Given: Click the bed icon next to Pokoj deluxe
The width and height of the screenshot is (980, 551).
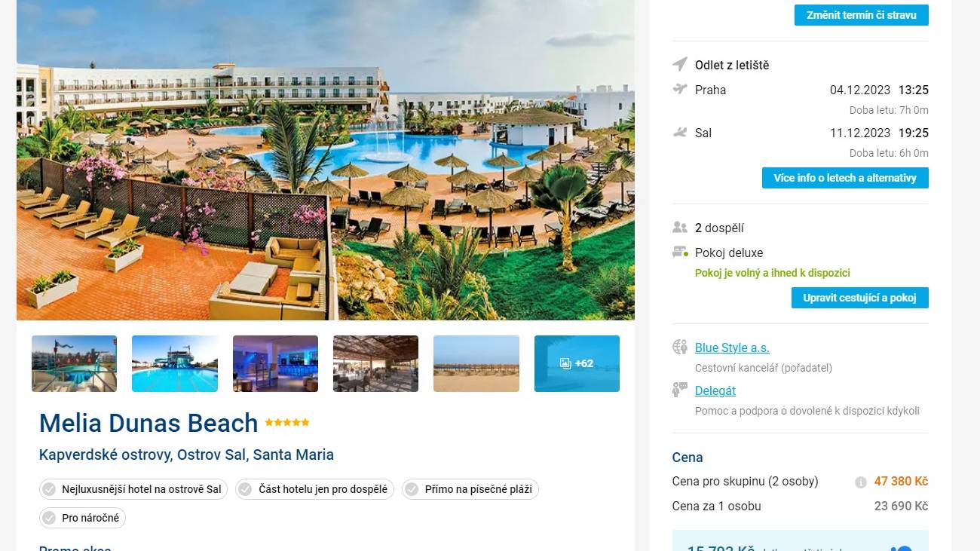Looking at the screenshot, I should pyautogui.click(x=680, y=253).
